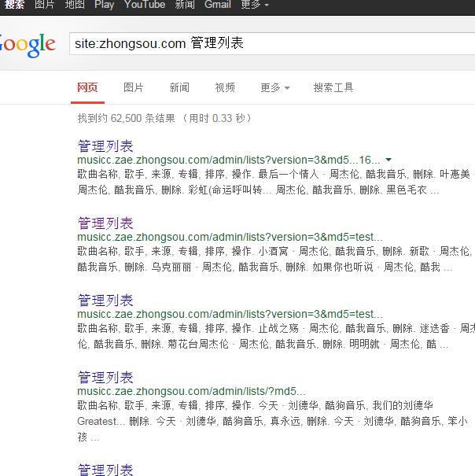This screenshot has height=476, width=475.
Task: Click the search box containing site:zhongsou.com
Action: click(x=272, y=44)
